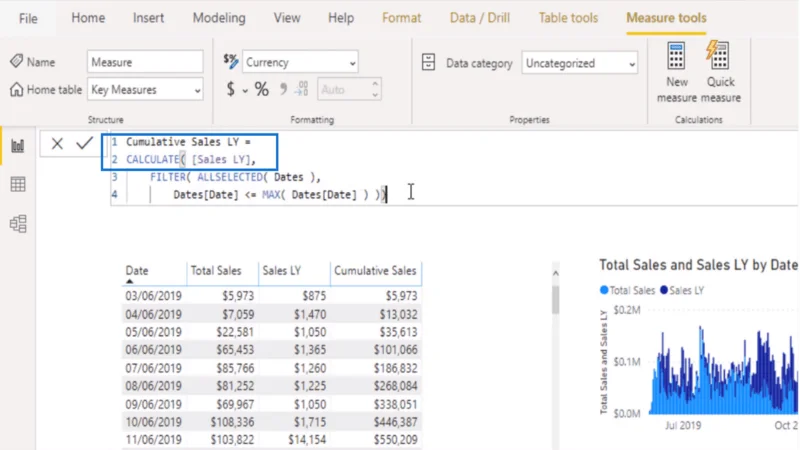800x450 pixels.
Task: Open the Format ribbon tab
Action: (402, 18)
